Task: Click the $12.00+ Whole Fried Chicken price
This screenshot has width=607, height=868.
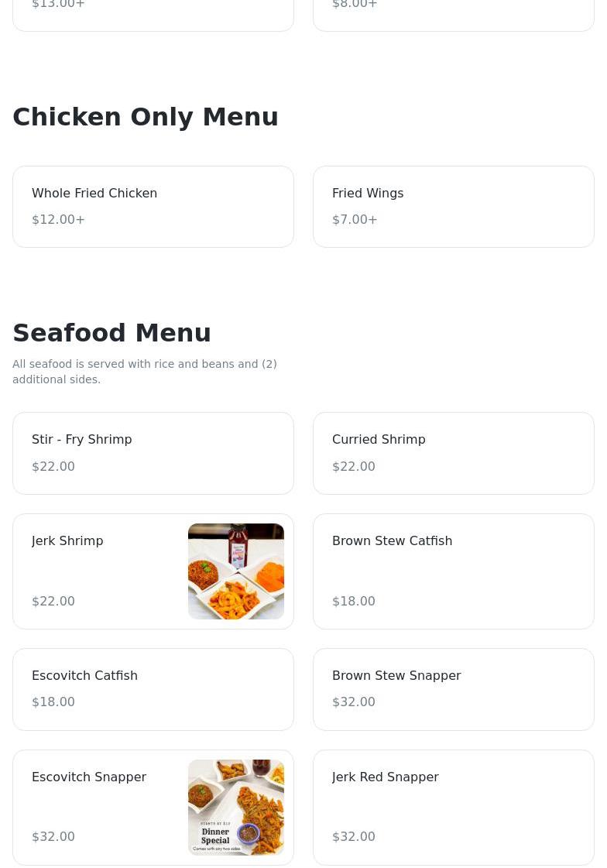Action: pyautogui.click(x=58, y=219)
